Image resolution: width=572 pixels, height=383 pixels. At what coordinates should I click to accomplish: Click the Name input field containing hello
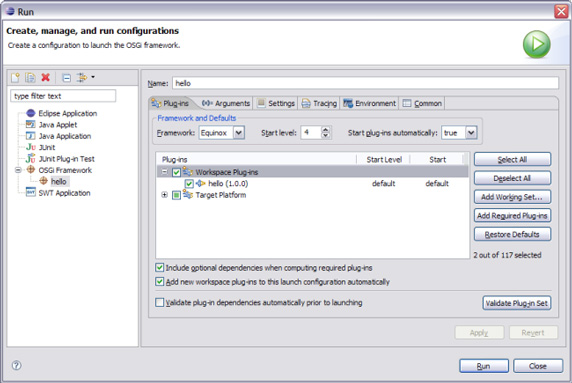(x=365, y=83)
